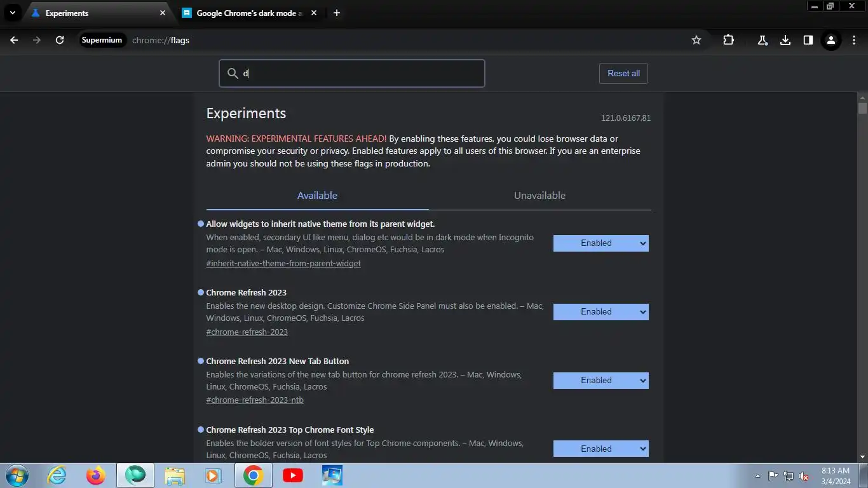Screen dimensions: 868x488
Task: Click the scrollbar up arrow
Action: click(x=862, y=97)
